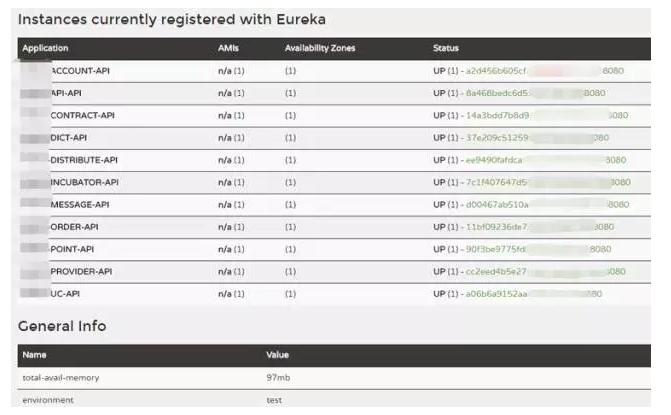Screen dimensions: 671x415
Task: Click the General Info Value column header
Action: pos(277,355)
